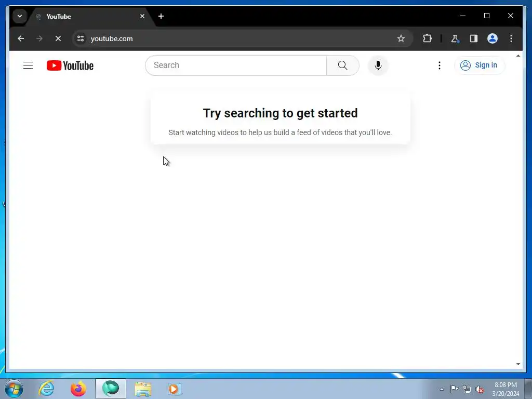Sign in with the Sign in button
532x399 pixels.
(x=479, y=65)
